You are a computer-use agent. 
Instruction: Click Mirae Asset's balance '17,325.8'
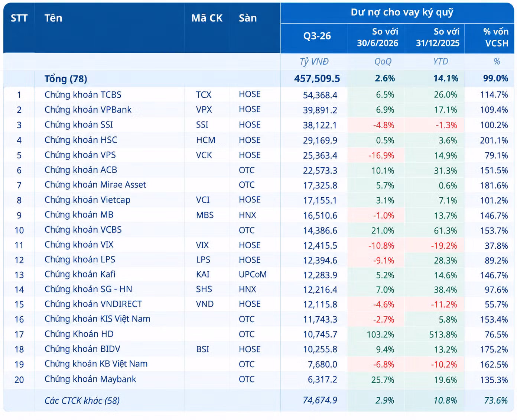click(320, 185)
